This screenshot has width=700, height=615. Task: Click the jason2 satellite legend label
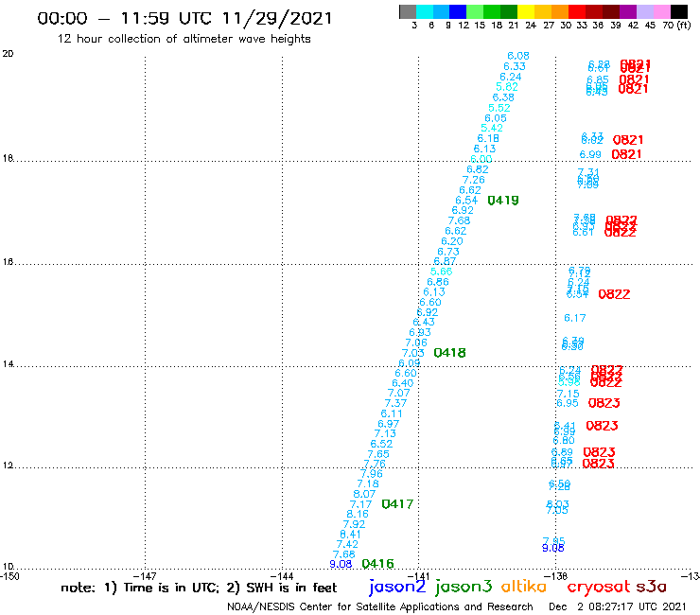[x=397, y=587]
